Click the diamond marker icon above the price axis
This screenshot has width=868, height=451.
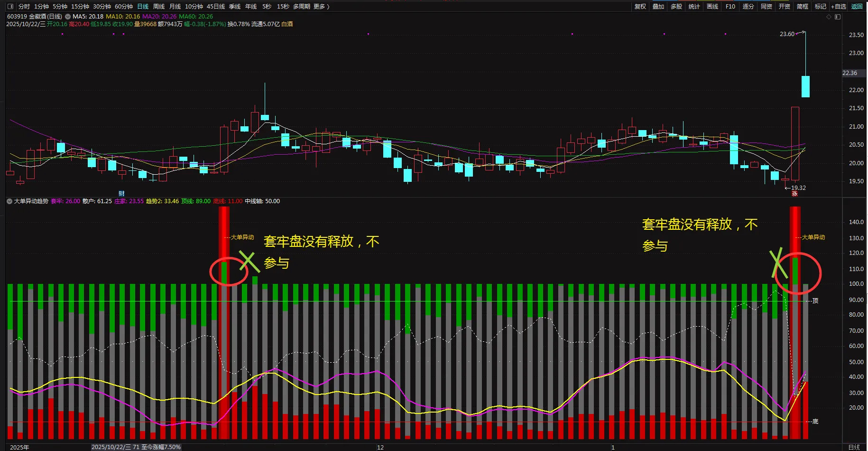[x=829, y=17]
